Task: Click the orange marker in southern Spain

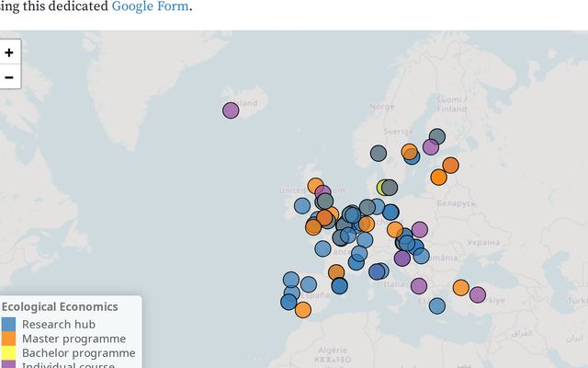Action: click(x=302, y=309)
